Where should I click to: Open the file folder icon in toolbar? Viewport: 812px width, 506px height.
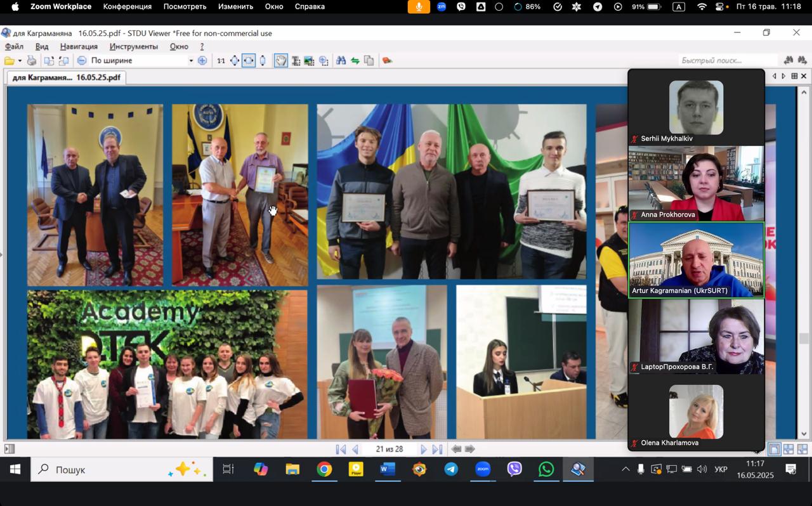point(9,61)
